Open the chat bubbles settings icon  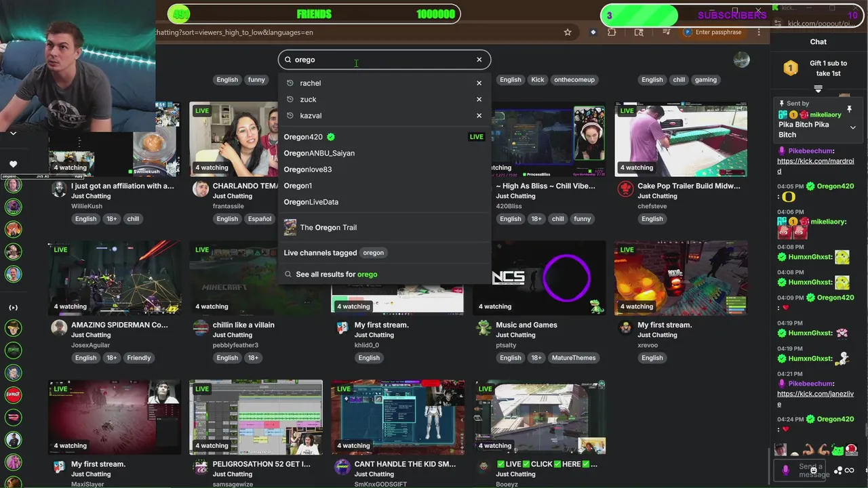[838, 470]
